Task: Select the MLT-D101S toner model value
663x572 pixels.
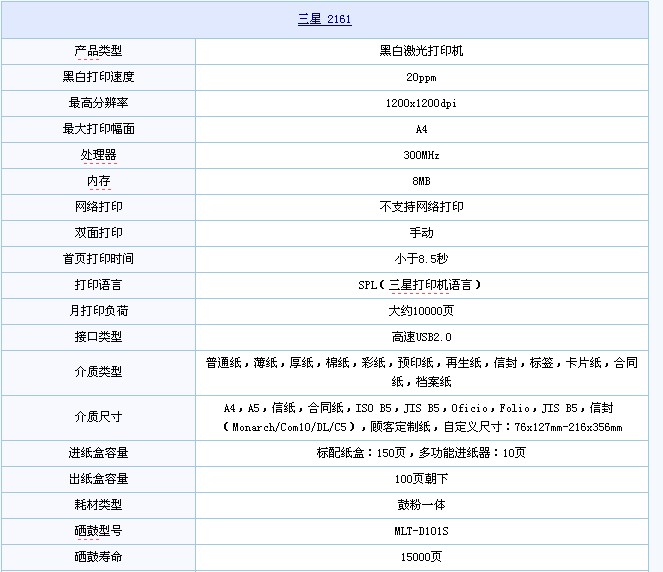Action: tap(421, 531)
